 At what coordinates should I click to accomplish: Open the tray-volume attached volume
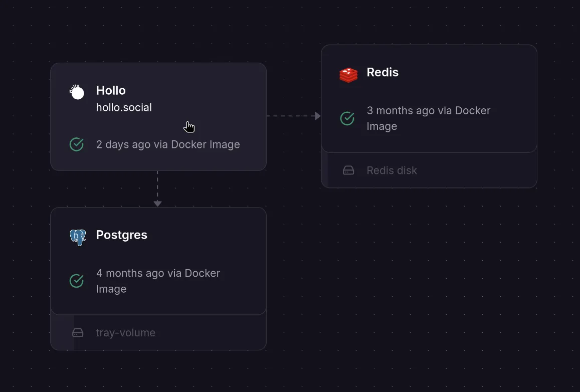125,333
